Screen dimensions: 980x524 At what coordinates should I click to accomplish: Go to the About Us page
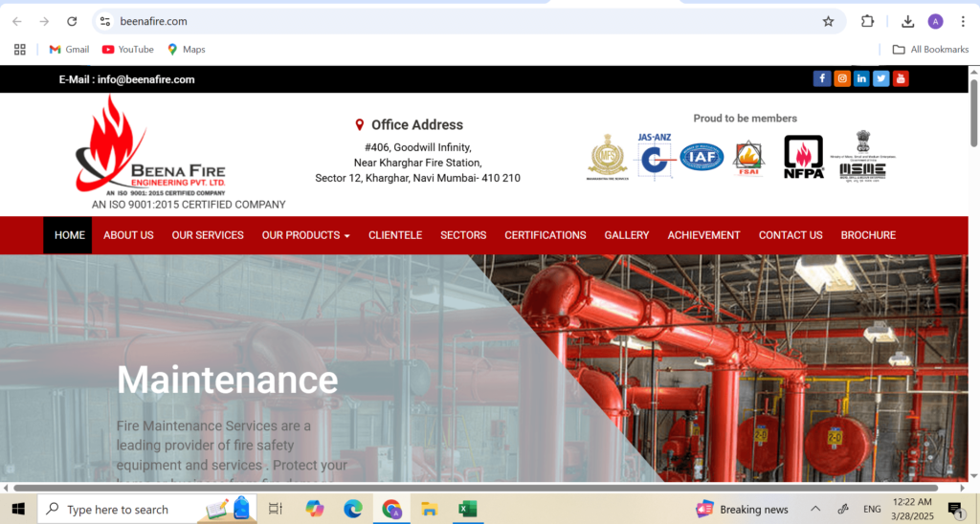(128, 235)
